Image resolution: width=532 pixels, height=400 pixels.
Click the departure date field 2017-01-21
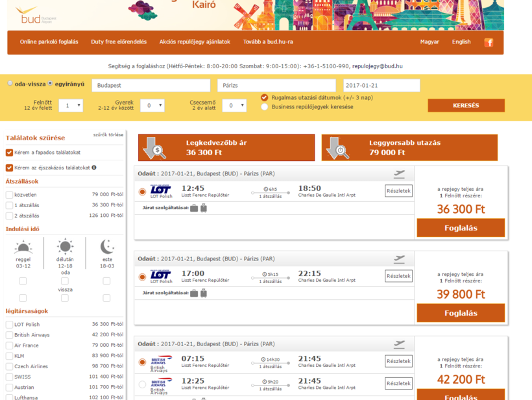click(381, 86)
